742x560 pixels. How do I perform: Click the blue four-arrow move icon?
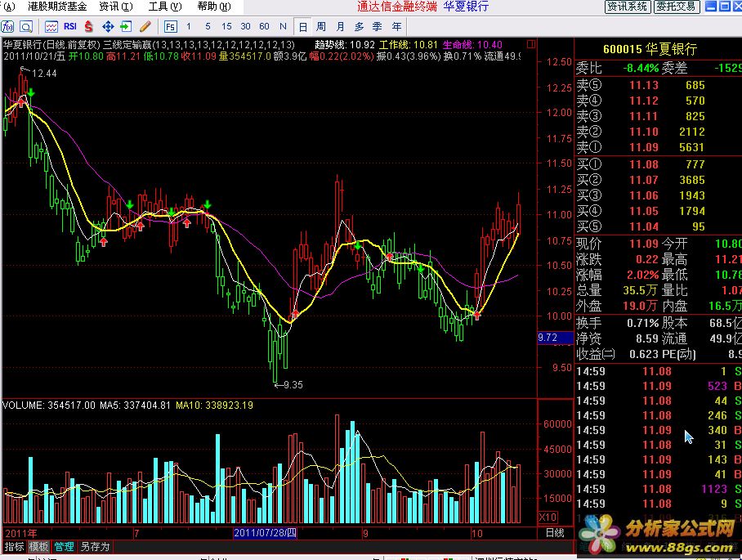click(x=108, y=26)
